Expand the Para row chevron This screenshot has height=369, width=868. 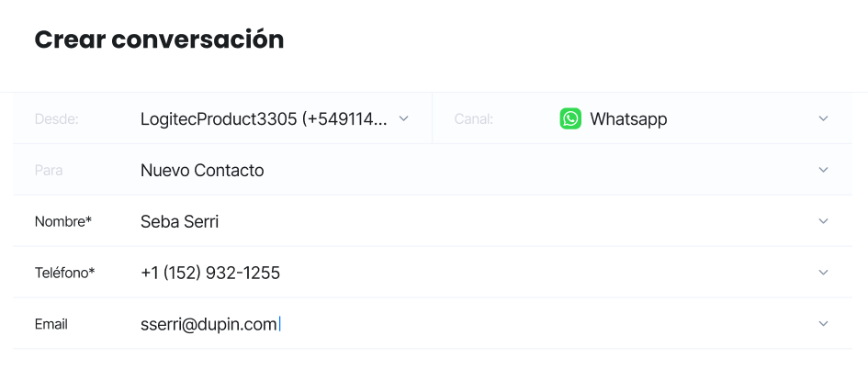[823, 170]
